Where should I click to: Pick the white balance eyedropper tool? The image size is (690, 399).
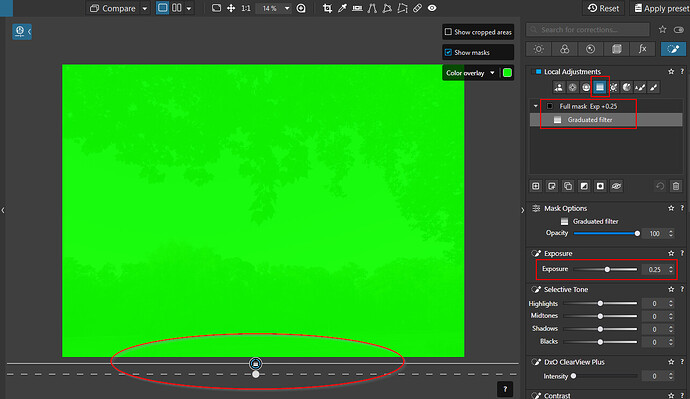(342, 8)
